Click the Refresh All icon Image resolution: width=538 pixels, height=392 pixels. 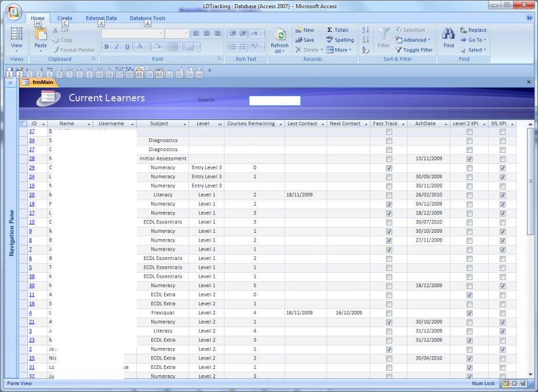pos(279,36)
